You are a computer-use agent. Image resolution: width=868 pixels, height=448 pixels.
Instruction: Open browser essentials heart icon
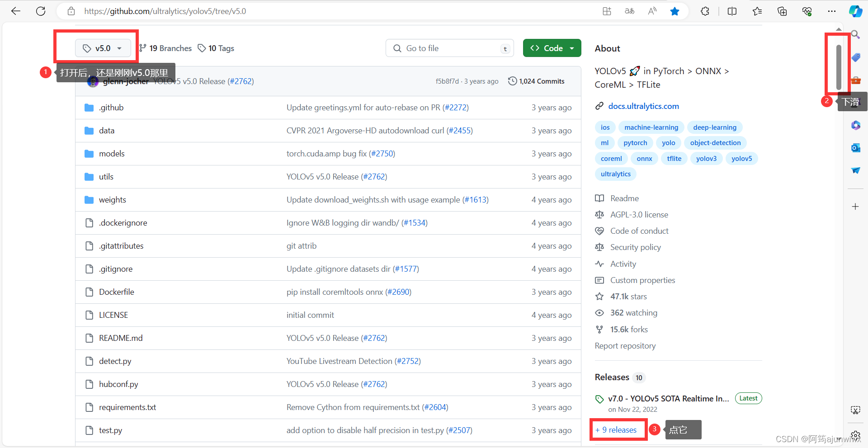tap(807, 11)
